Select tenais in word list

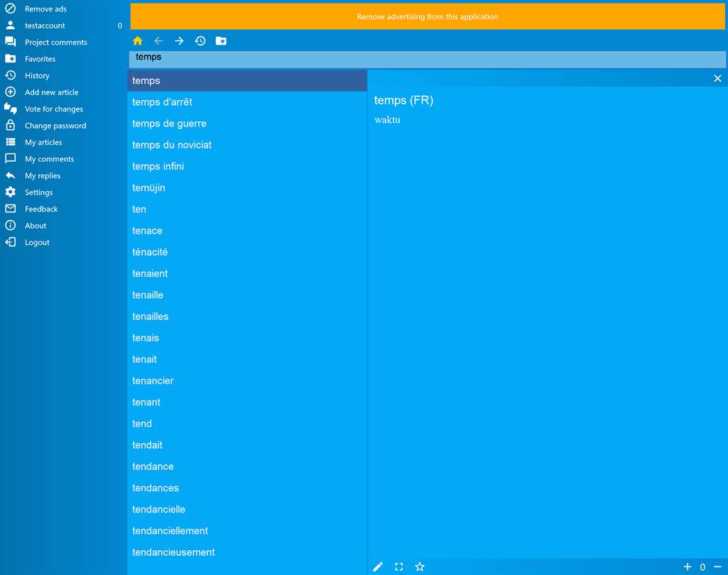pyautogui.click(x=247, y=338)
